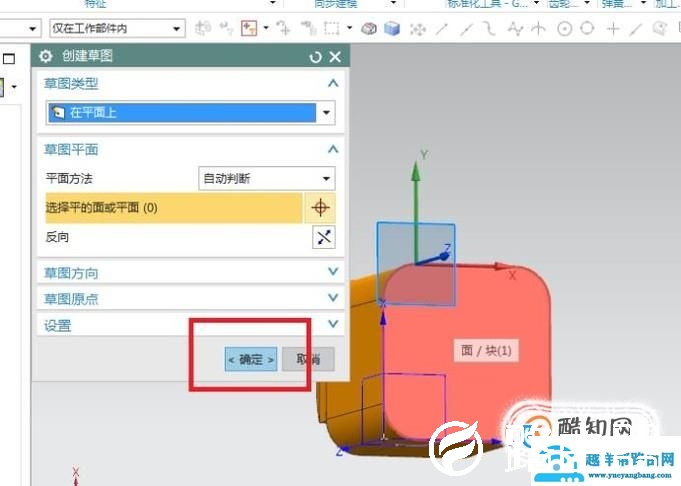Open the 自动判断 plane method dropdown
This screenshot has width=681, height=486.
[326, 179]
